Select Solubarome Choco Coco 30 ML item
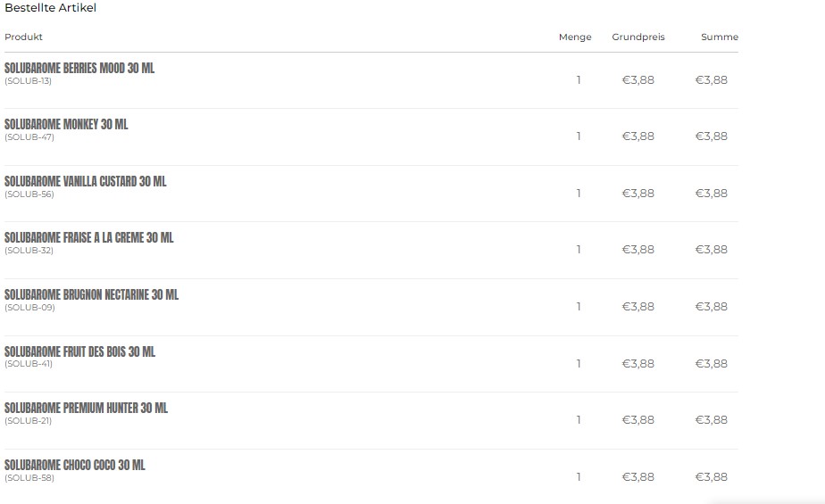 [75, 465]
